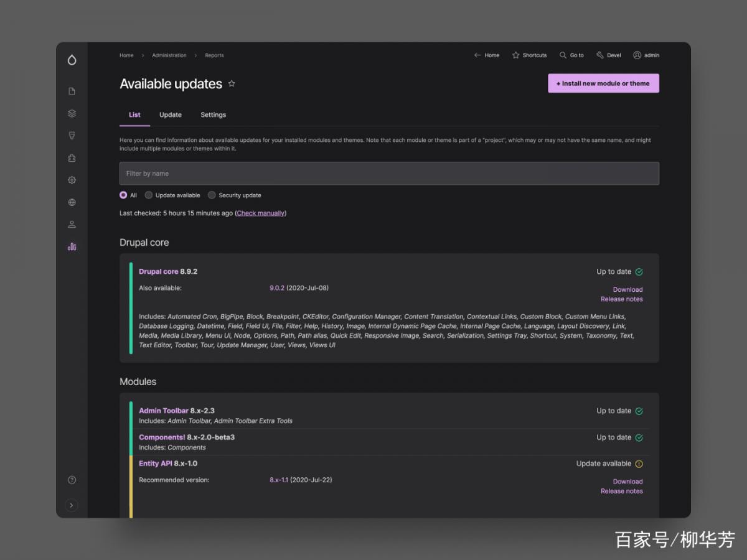Switch to the List tab
The image size is (747, 560).
point(134,115)
